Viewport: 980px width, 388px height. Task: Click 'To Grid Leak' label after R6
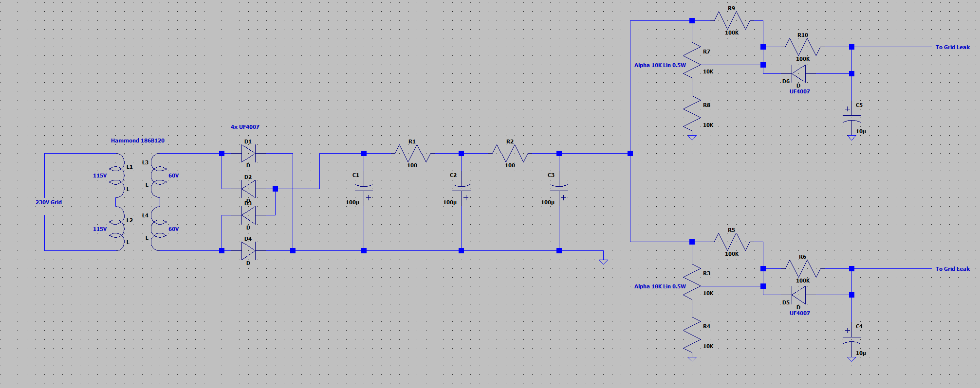click(953, 269)
